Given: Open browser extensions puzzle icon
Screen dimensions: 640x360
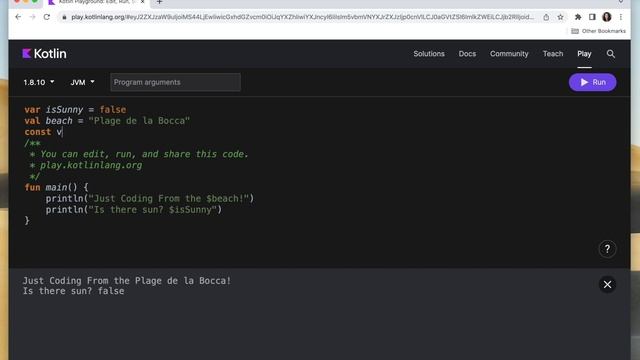Looking at the screenshot, I should coord(578,17).
